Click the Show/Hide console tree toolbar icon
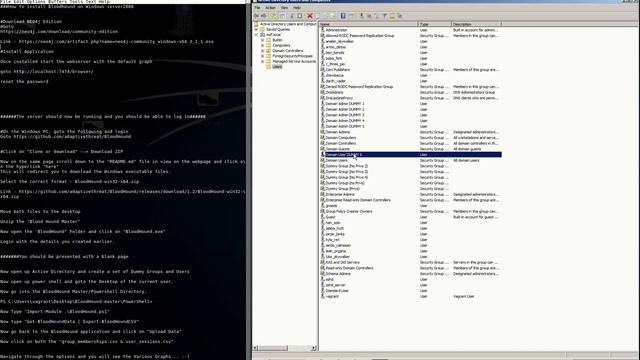The height and width of the screenshot is (360, 640). point(282,16)
